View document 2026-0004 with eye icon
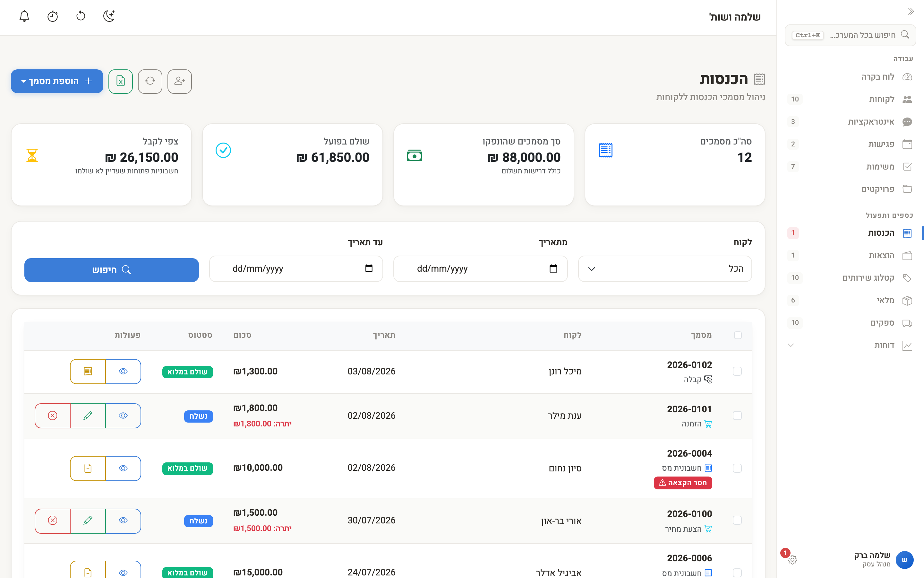Viewport: 924px width, 578px height. 123,468
